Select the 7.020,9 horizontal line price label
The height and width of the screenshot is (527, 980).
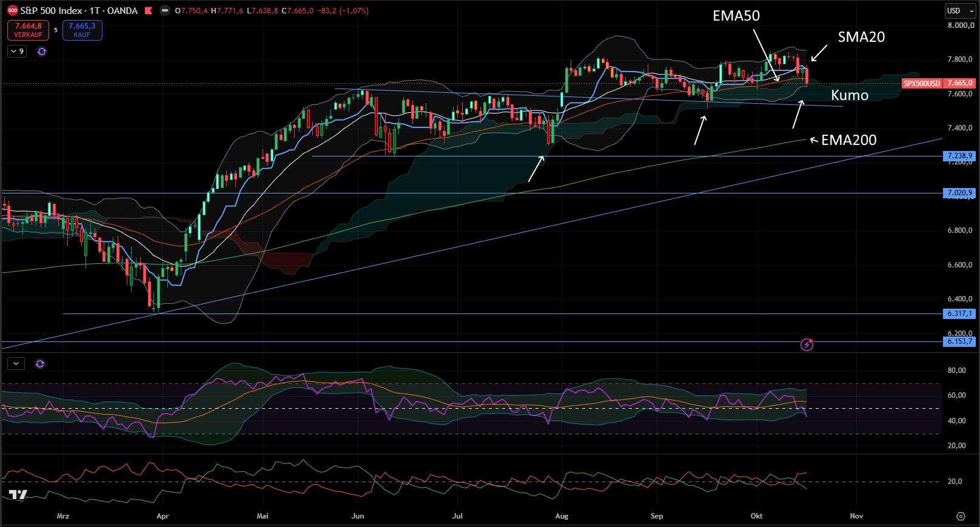point(960,193)
